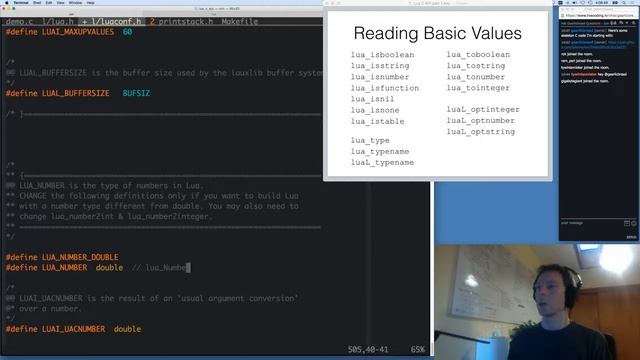Open the Apple menu
This screenshot has width=640, height=360.
click(7, 2)
